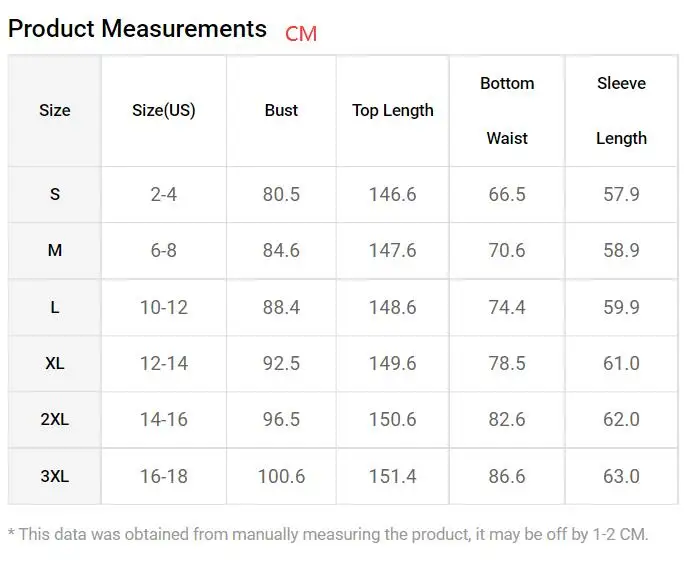Select the Size column header
This screenshot has width=694, height=564.
[55, 110]
